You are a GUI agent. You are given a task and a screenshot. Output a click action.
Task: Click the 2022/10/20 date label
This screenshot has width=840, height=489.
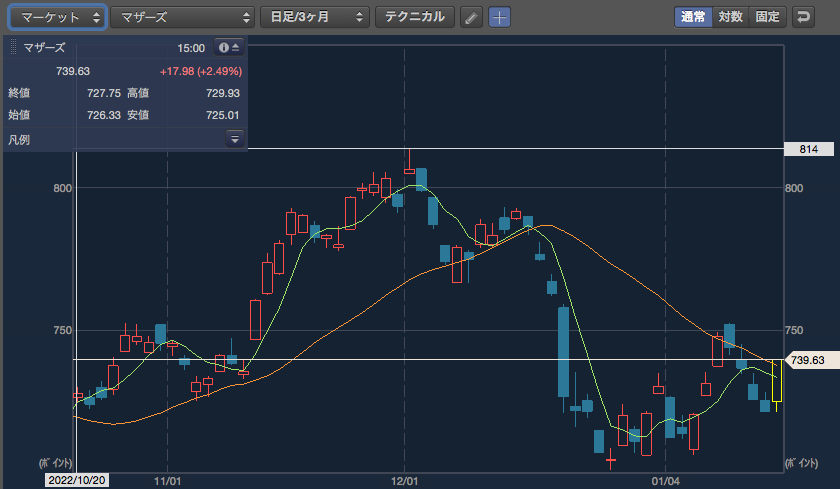[x=77, y=480]
